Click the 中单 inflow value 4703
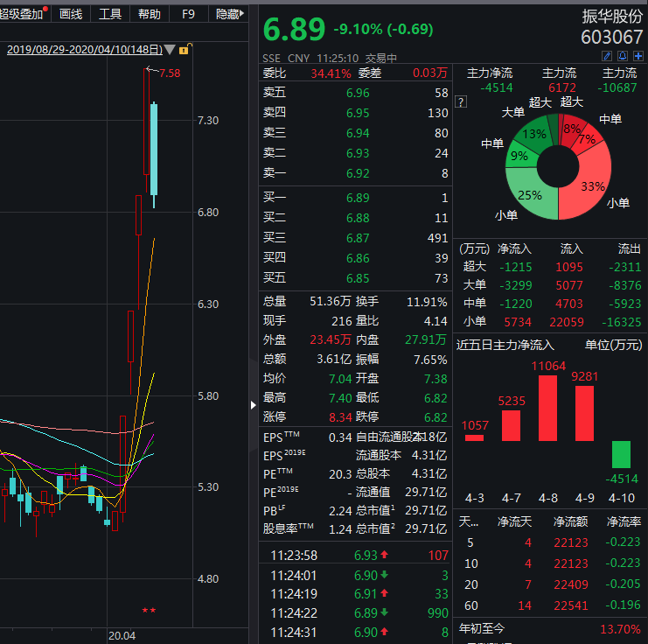The height and width of the screenshot is (644, 648). tap(569, 304)
